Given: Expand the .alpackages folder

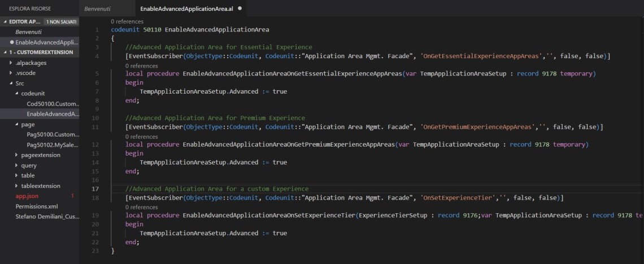Looking at the screenshot, I should [12, 63].
